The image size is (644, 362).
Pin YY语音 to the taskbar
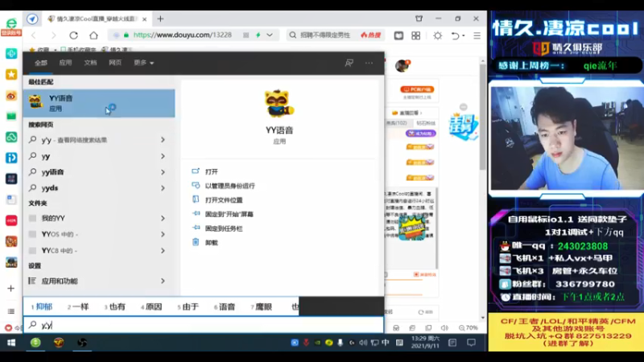(224, 228)
